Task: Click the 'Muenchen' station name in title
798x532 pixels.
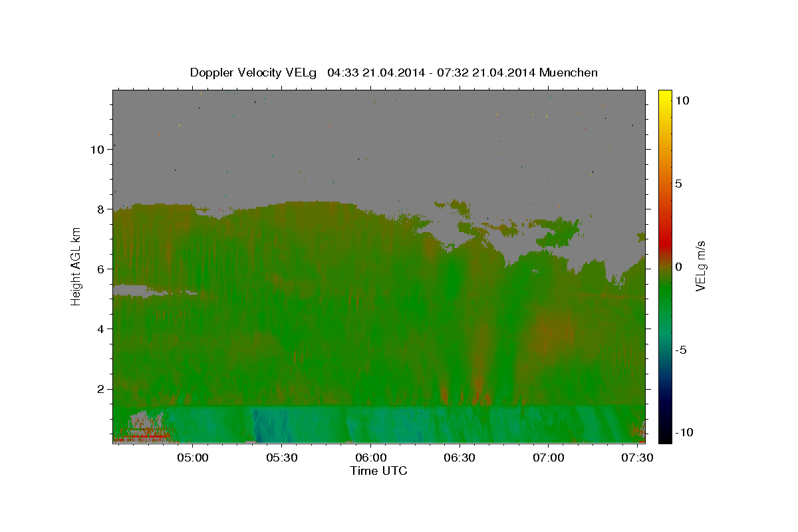Action: (x=569, y=72)
